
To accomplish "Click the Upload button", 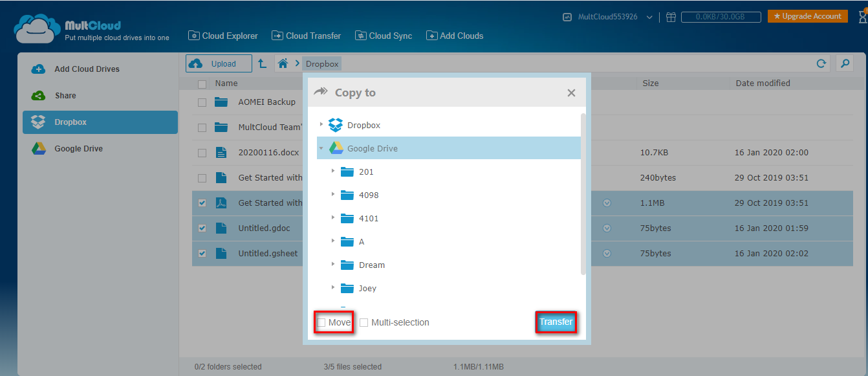I will tap(219, 63).
